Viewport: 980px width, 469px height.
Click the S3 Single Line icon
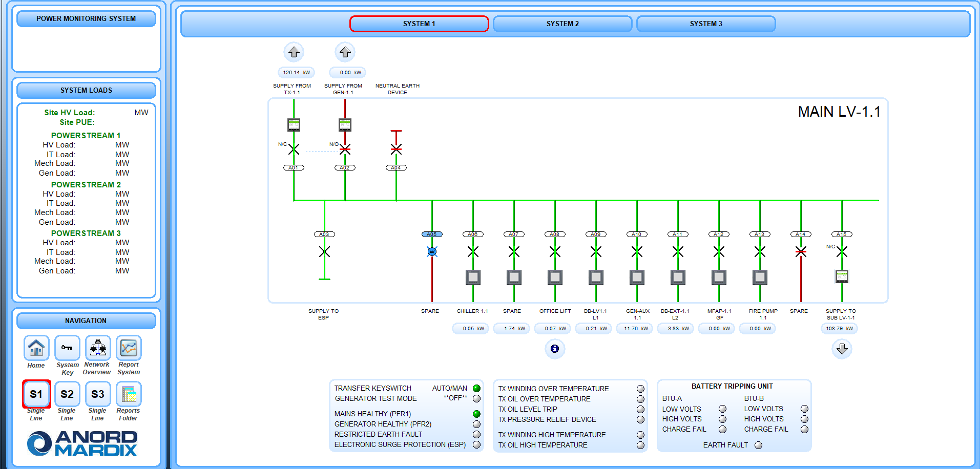pyautogui.click(x=98, y=394)
